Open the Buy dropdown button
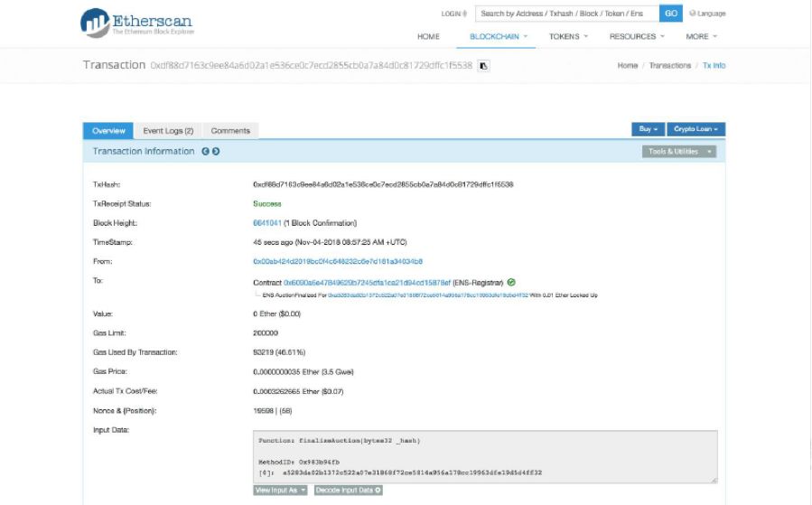The image size is (812, 505). coord(647,130)
